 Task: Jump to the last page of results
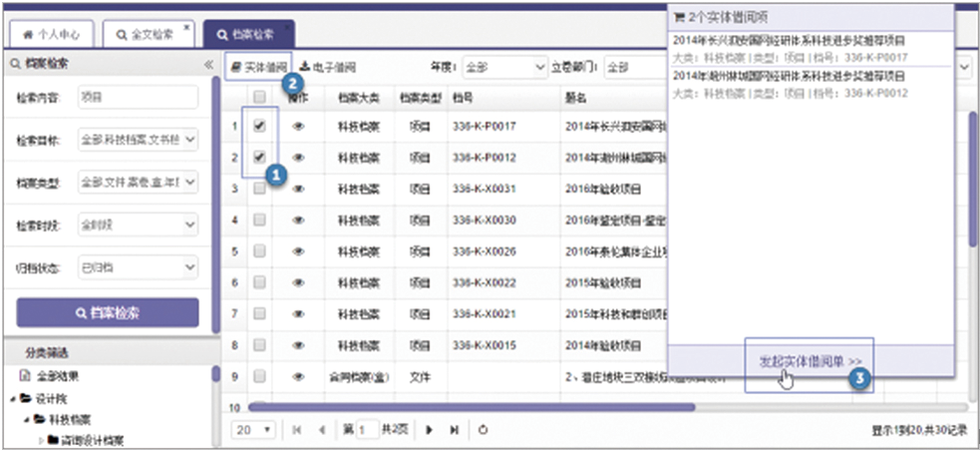(x=454, y=429)
